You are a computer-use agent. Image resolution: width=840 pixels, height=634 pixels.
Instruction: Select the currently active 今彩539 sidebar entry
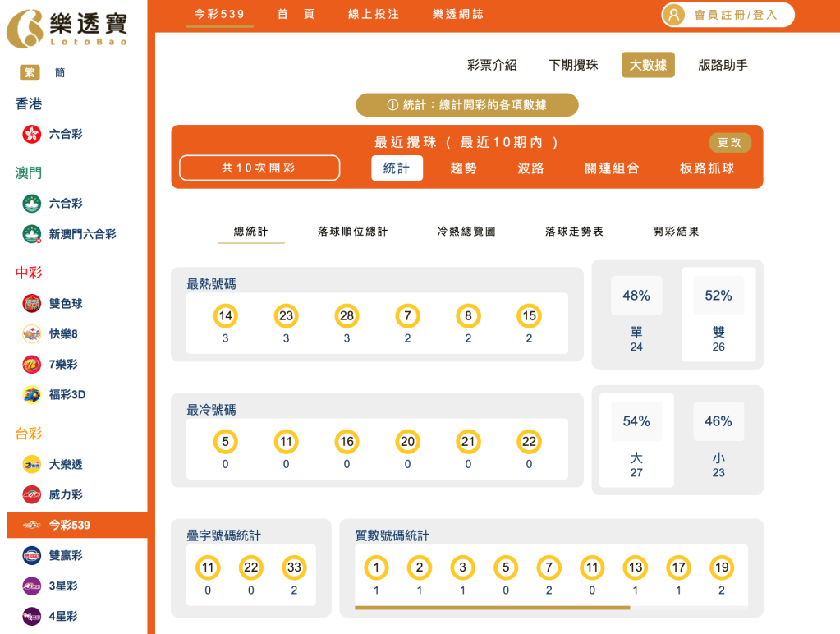tap(79, 525)
